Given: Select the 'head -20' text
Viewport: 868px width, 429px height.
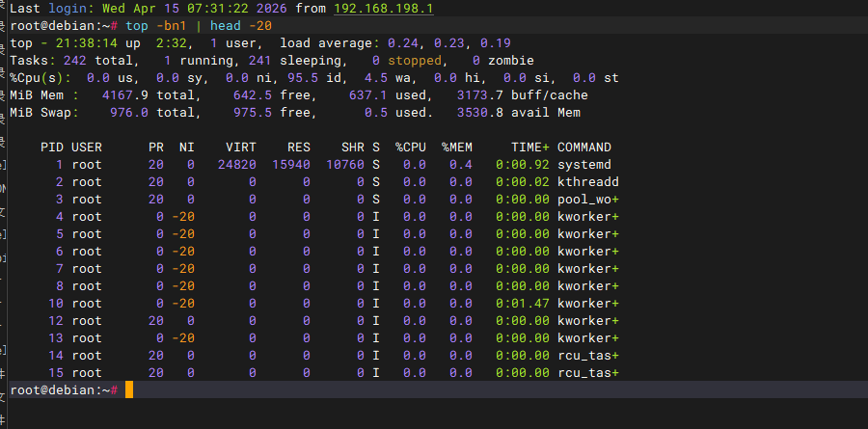Looking at the screenshot, I should tap(241, 26).
